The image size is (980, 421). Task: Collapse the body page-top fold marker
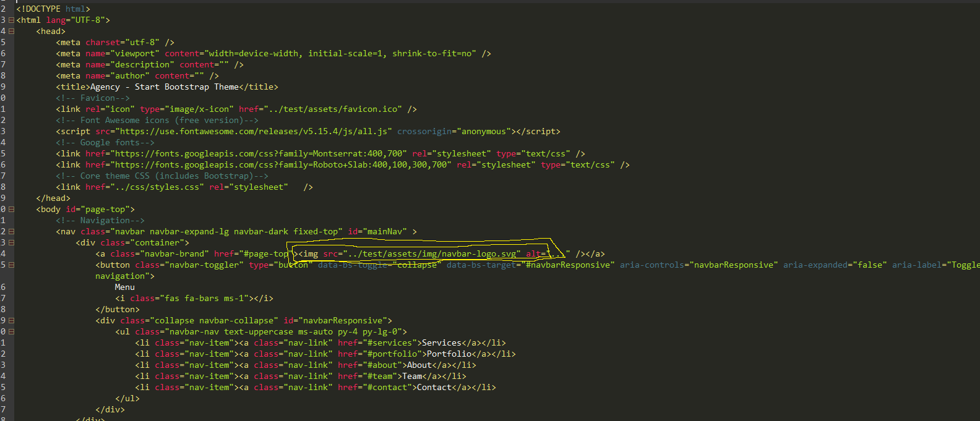[x=11, y=210]
